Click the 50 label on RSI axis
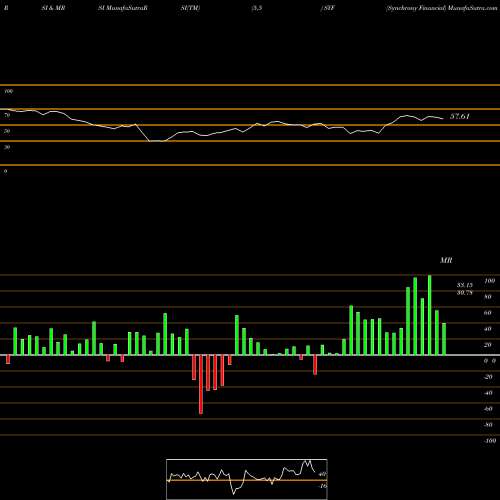This screenshot has width=500, height=500. (7, 131)
